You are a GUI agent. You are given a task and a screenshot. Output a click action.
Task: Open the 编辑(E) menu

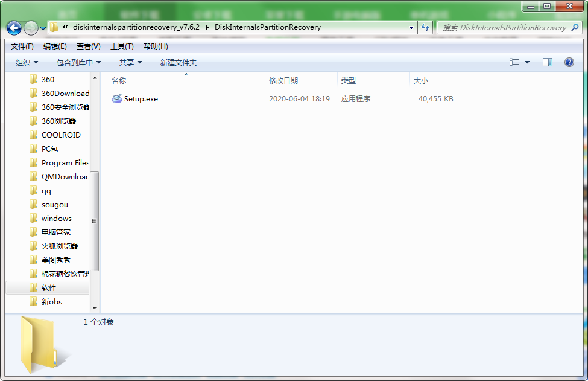pos(55,46)
